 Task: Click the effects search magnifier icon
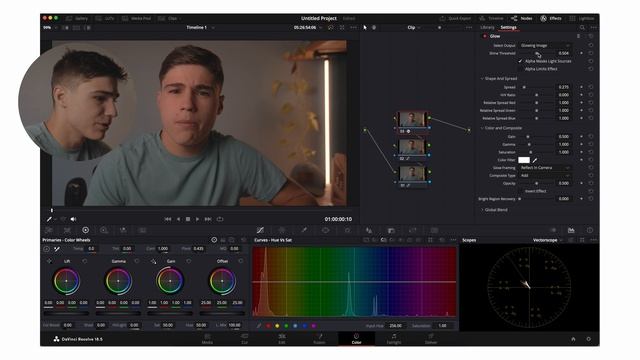point(582,27)
